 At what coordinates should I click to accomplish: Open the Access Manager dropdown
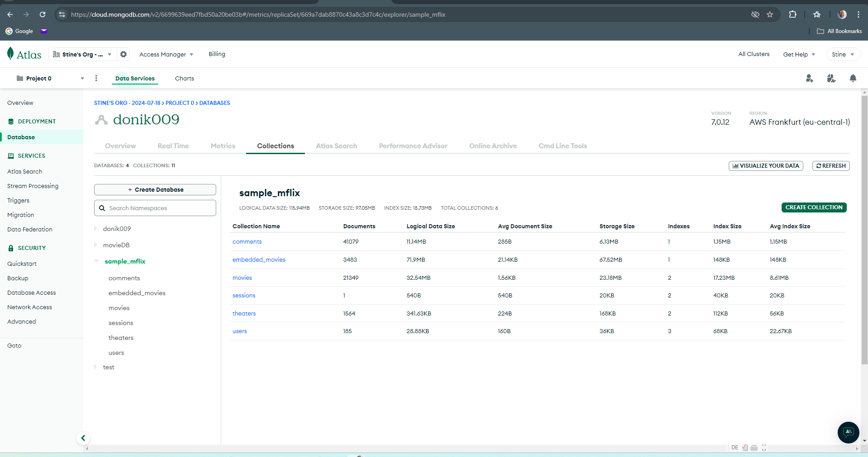[166, 54]
